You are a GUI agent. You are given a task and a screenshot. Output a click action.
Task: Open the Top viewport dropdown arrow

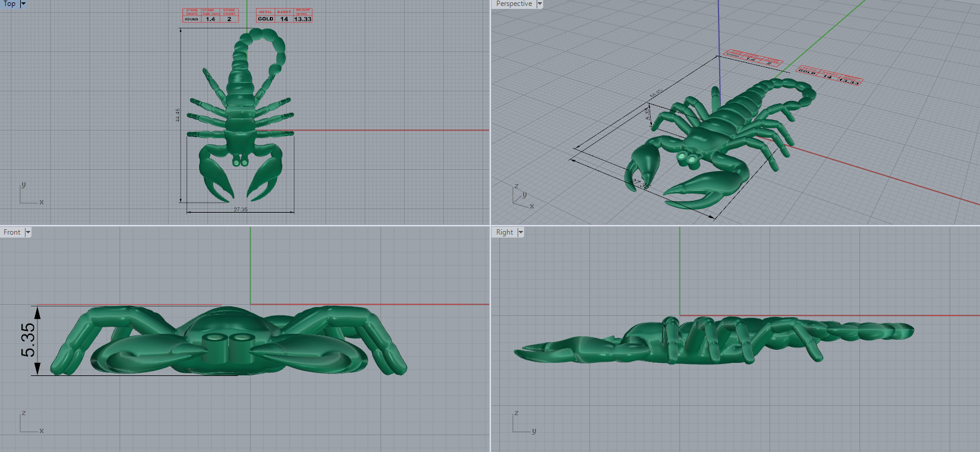(x=24, y=4)
